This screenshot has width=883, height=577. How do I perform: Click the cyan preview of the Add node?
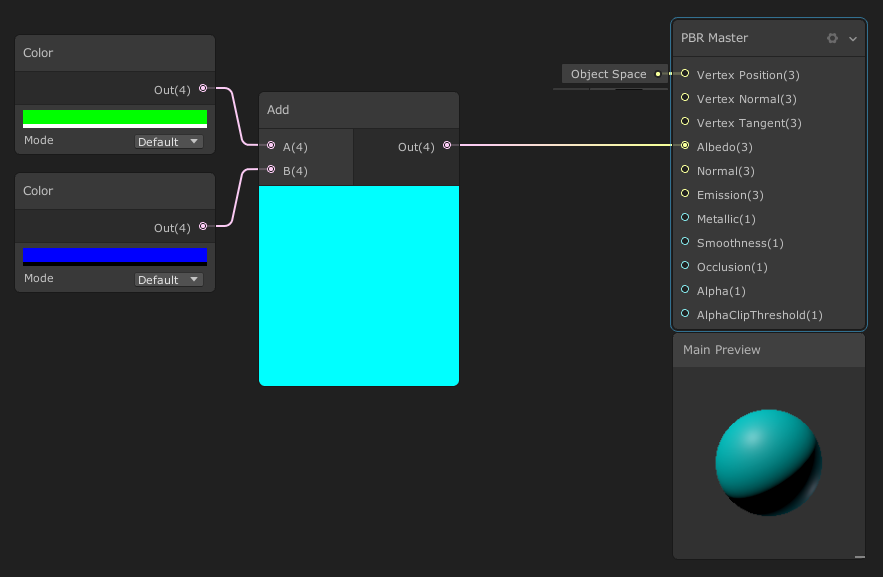[x=358, y=285]
